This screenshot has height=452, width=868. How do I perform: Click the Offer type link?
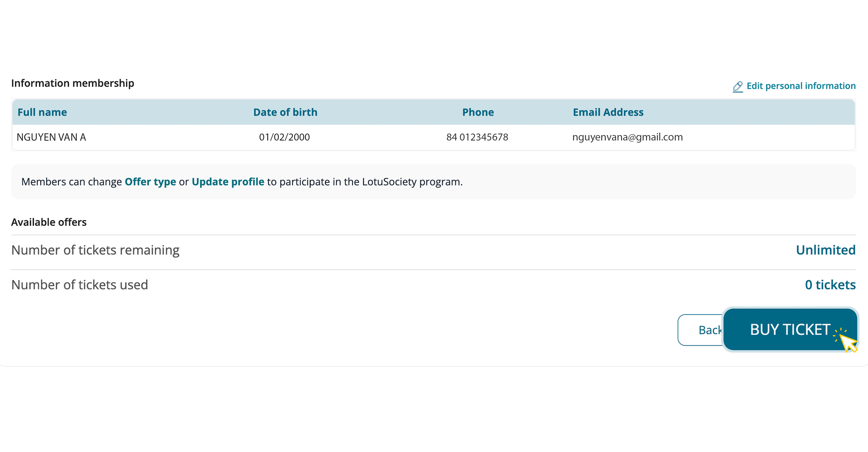tap(150, 182)
